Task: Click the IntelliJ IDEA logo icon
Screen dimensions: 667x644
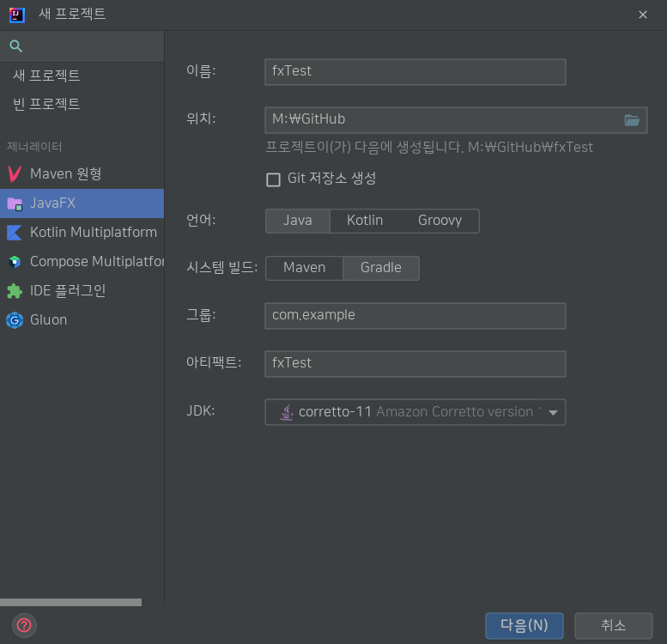Action: point(16,15)
